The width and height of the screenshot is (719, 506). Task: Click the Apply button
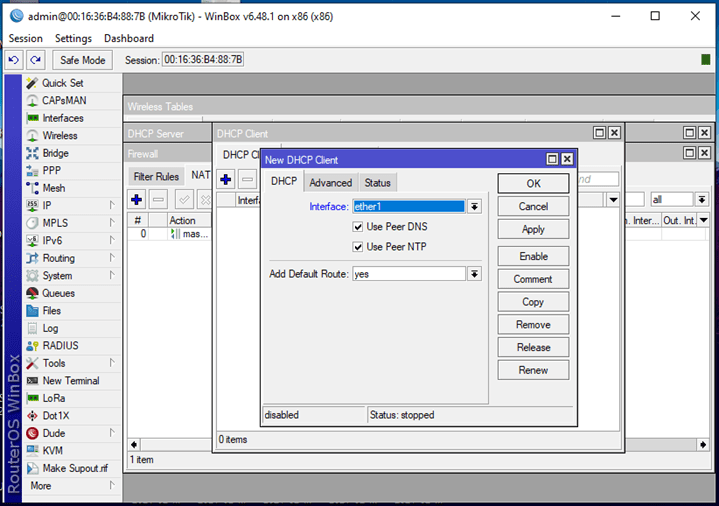pyautogui.click(x=533, y=229)
